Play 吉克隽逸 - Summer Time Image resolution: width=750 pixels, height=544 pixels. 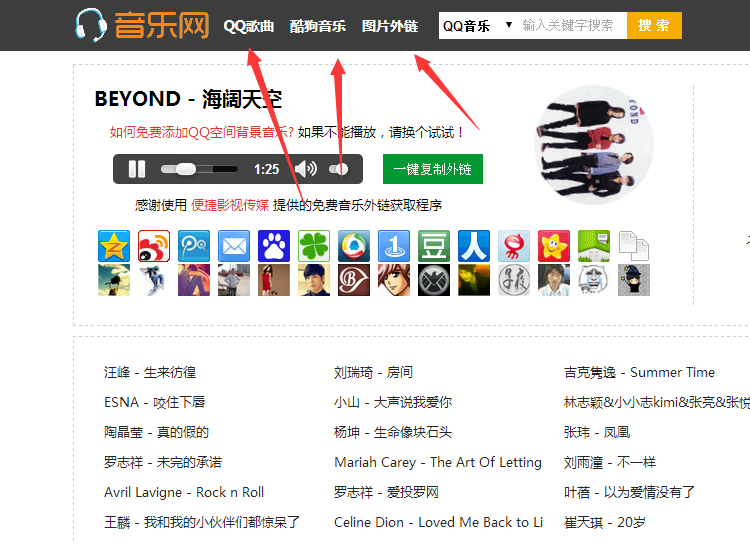tap(640, 372)
